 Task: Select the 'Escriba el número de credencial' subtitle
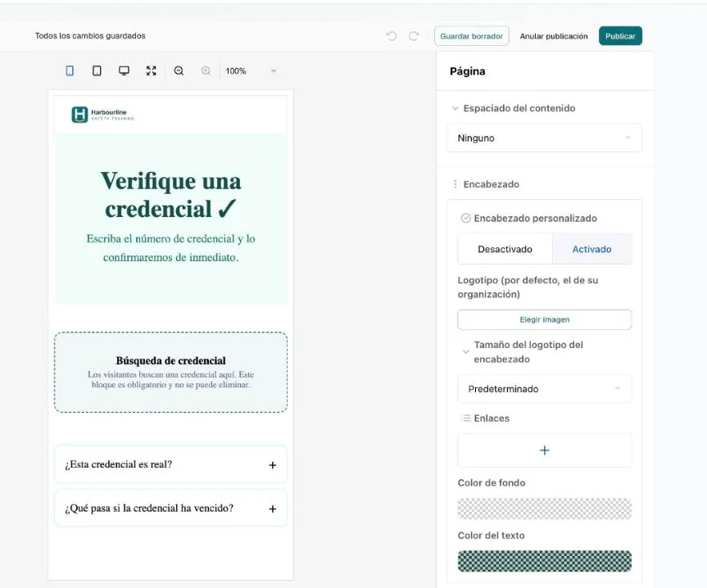point(171,248)
